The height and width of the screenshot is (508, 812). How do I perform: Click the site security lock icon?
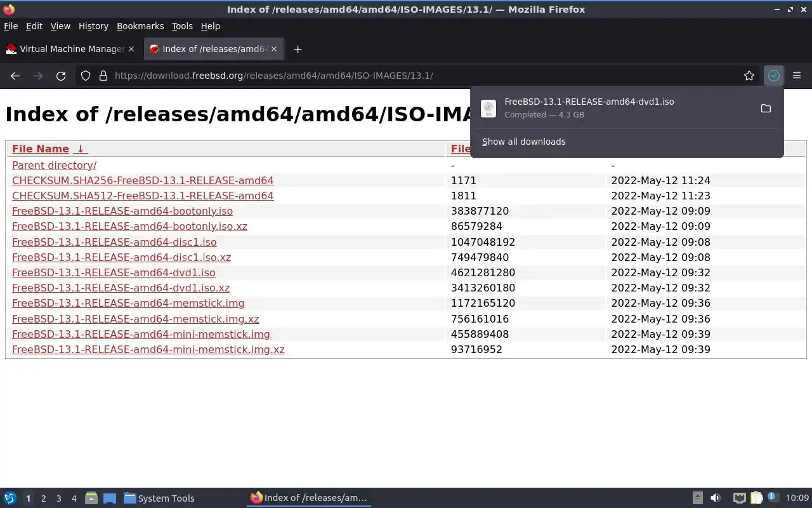pyautogui.click(x=103, y=76)
